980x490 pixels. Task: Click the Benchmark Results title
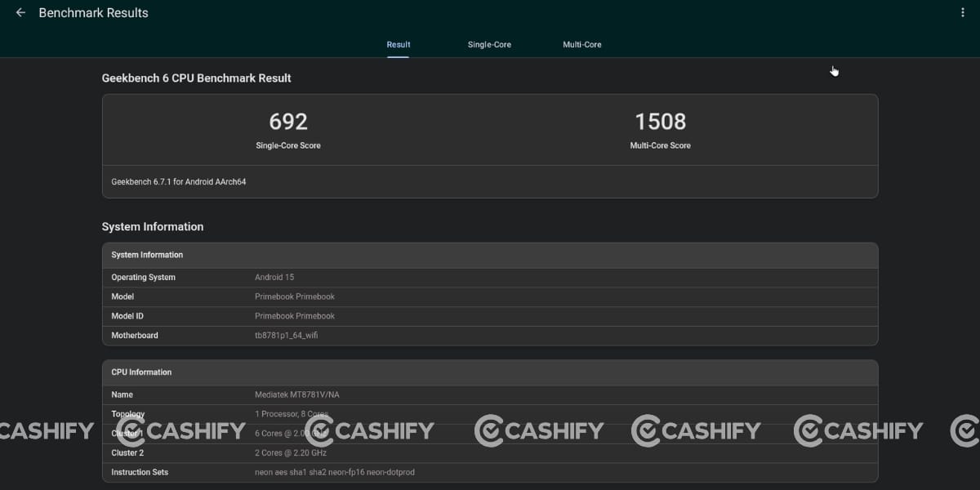tap(94, 13)
